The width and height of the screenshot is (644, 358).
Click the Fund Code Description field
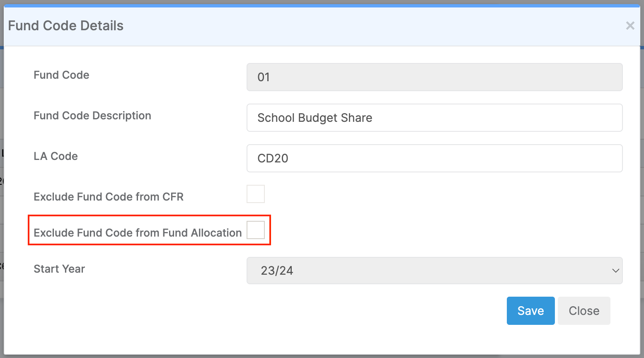point(434,118)
